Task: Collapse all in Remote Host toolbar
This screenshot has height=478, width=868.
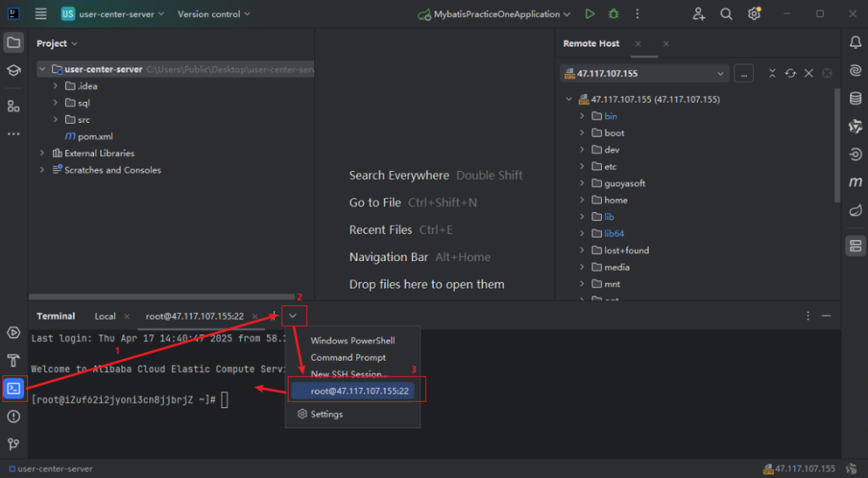Action: tap(772, 73)
